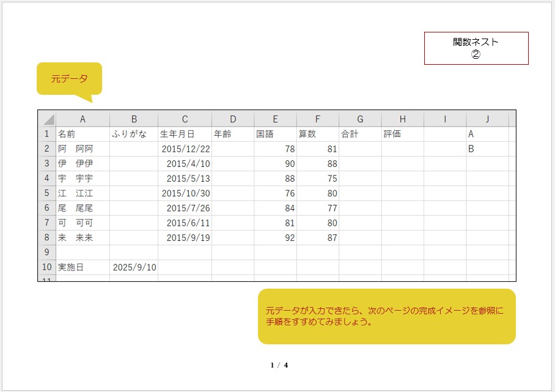Click the 実施日 cell
The image size is (555, 392).
[83, 267]
